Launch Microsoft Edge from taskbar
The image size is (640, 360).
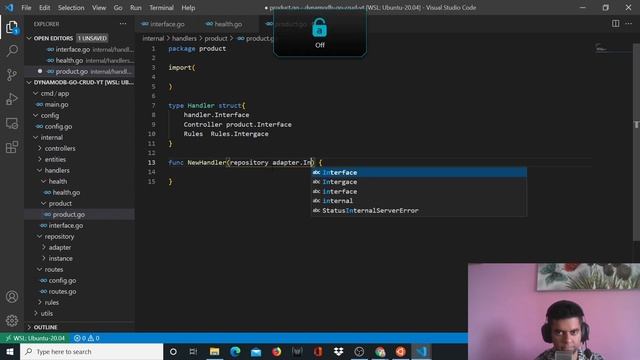pyautogui.click(x=235, y=351)
